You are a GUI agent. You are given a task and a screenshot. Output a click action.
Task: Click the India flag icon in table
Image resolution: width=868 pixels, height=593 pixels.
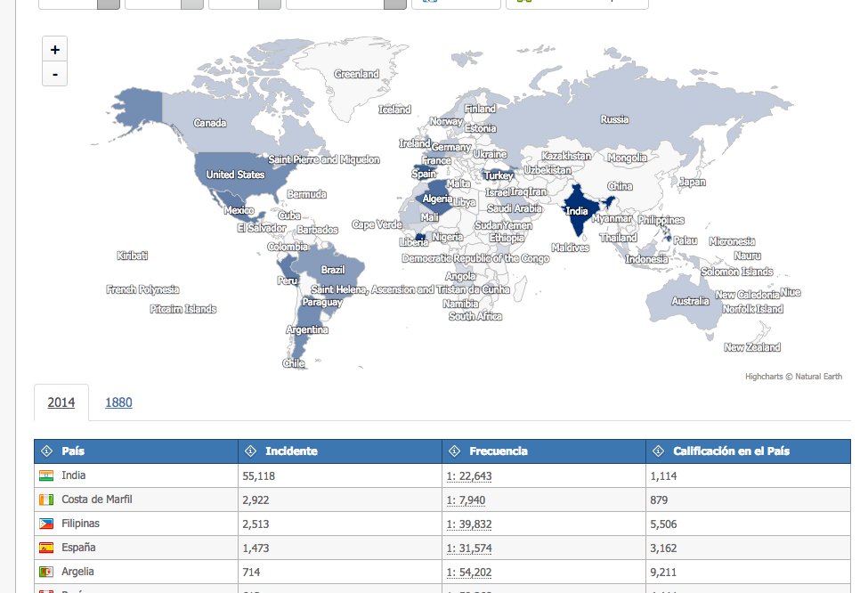(46, 475)
